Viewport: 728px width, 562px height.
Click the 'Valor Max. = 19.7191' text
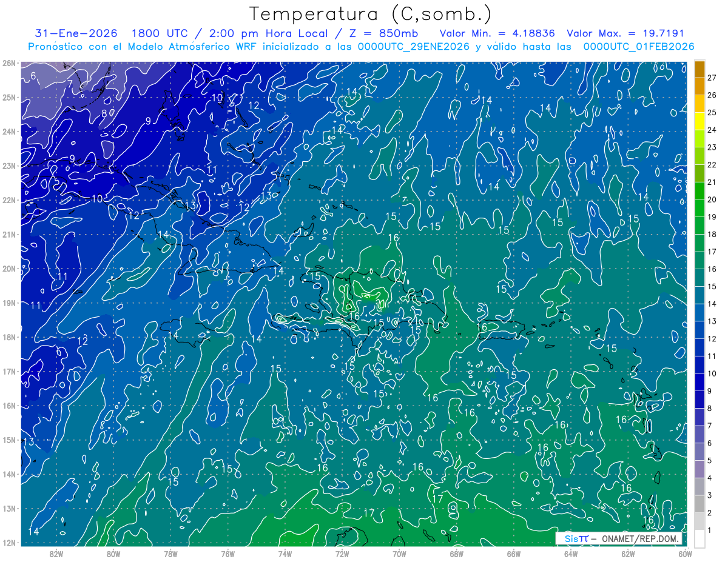click(625, 33)
